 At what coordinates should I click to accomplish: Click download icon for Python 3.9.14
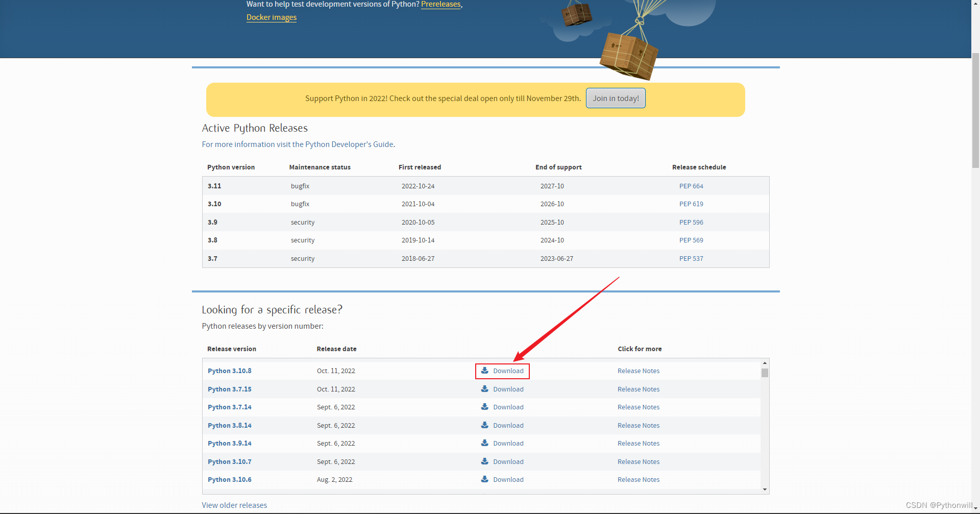point(485,443)
